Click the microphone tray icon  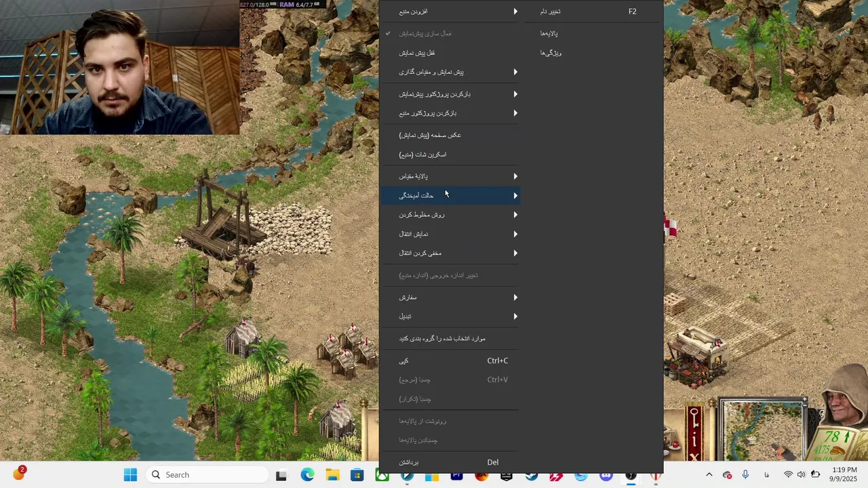745,475
